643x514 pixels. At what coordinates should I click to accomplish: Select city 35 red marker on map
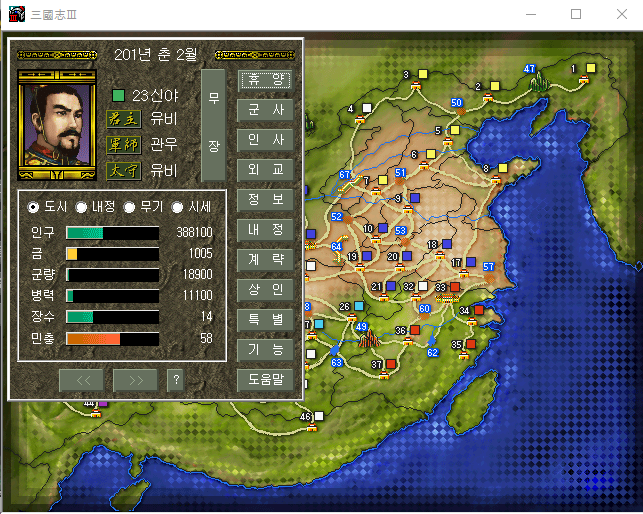click(x=471, y=344)
